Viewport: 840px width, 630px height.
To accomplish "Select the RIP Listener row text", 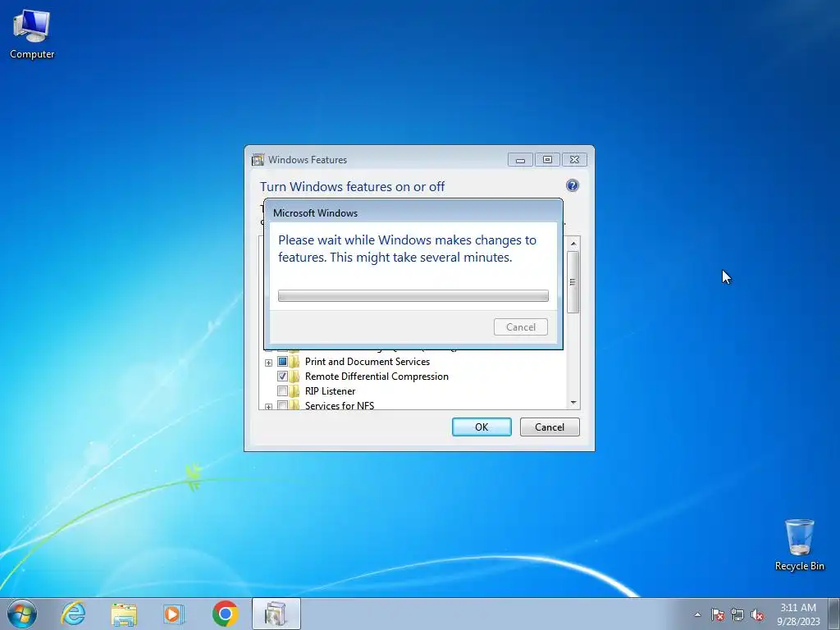I will 330,391.
